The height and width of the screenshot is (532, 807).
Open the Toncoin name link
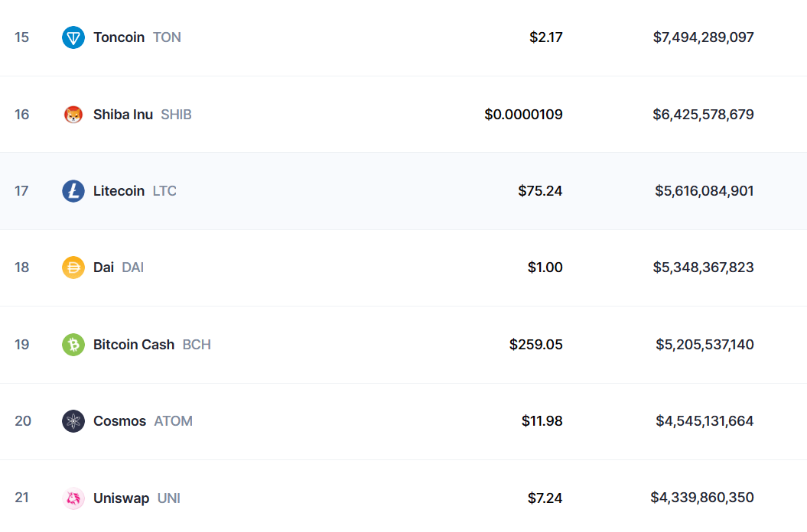coord(119,37)
